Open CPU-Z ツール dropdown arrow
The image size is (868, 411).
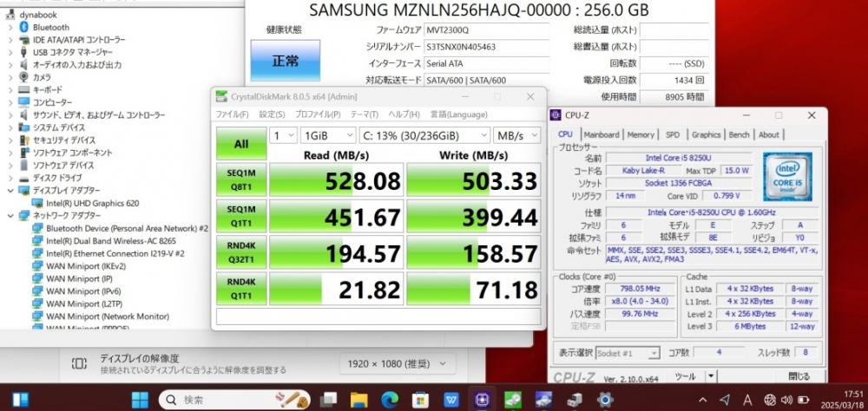click(x=710, y=376)
